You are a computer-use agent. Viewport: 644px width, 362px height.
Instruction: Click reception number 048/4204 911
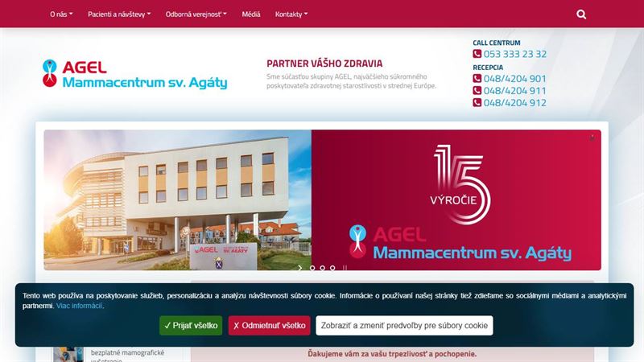514,90
